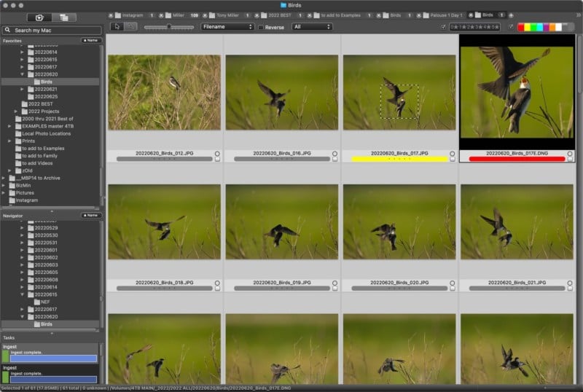Check the select box for 20220620_Birds_012.JPG
The width and height of the screenshot is (583, 392).
tap(217, 159)
